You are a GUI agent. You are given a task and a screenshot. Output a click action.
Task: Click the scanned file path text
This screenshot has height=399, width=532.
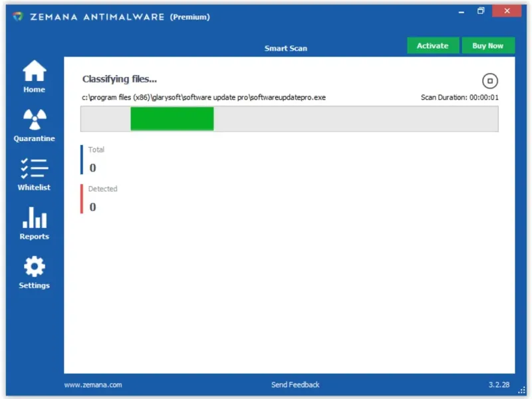pos(203,97)
